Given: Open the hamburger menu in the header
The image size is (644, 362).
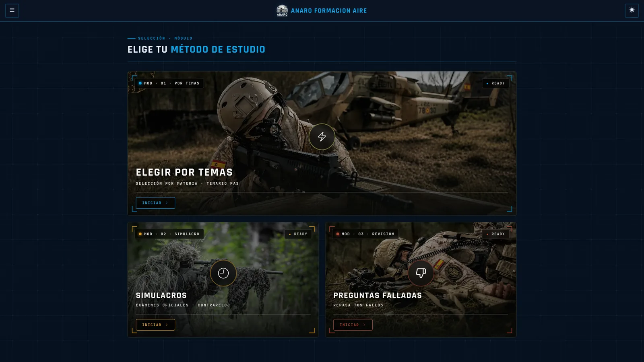Looking at the screenshot, I should click(x=12, y=10).
